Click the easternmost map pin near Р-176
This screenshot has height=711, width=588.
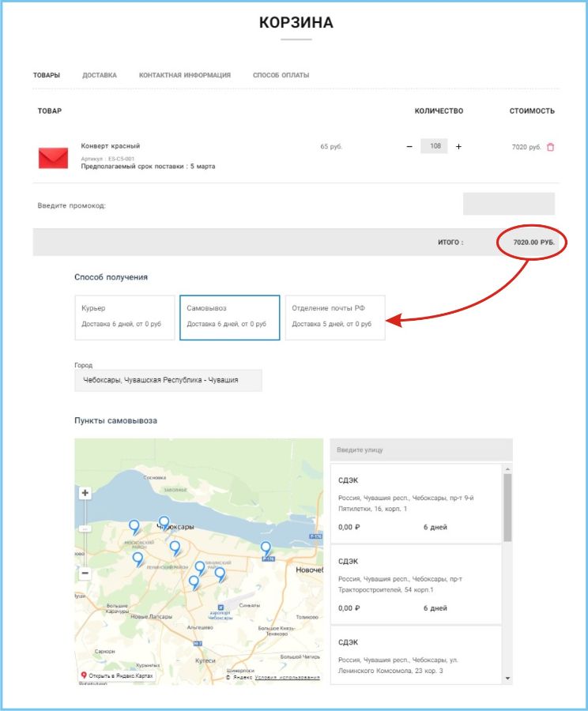click(266, 547)
